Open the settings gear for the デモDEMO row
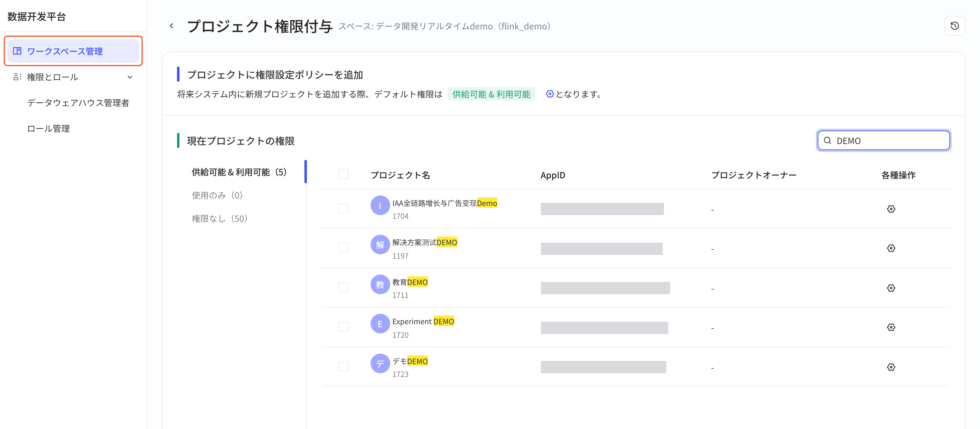This screenshot has height=429, width=980. tap(891, 367)
